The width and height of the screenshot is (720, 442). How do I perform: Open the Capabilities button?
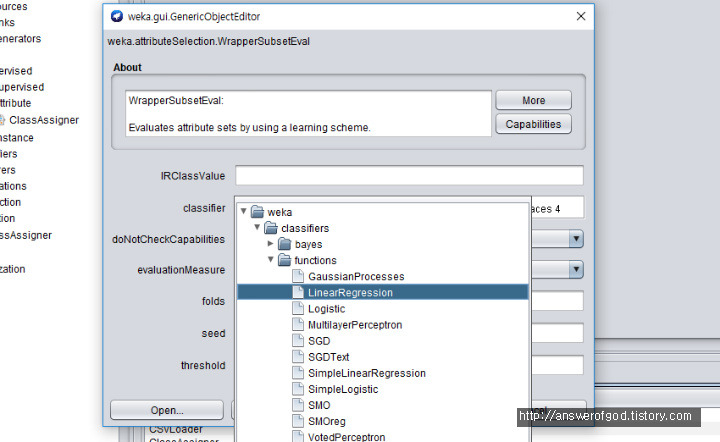tap(534, 124)
